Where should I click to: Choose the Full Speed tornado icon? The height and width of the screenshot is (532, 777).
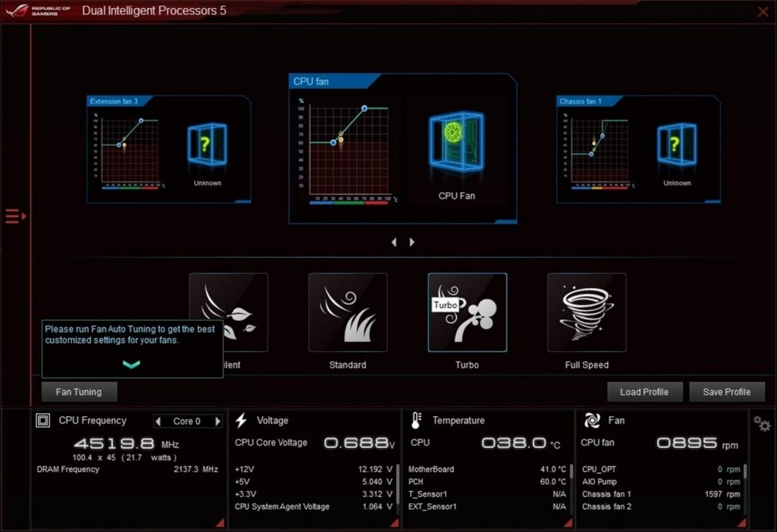coord(587,313)
